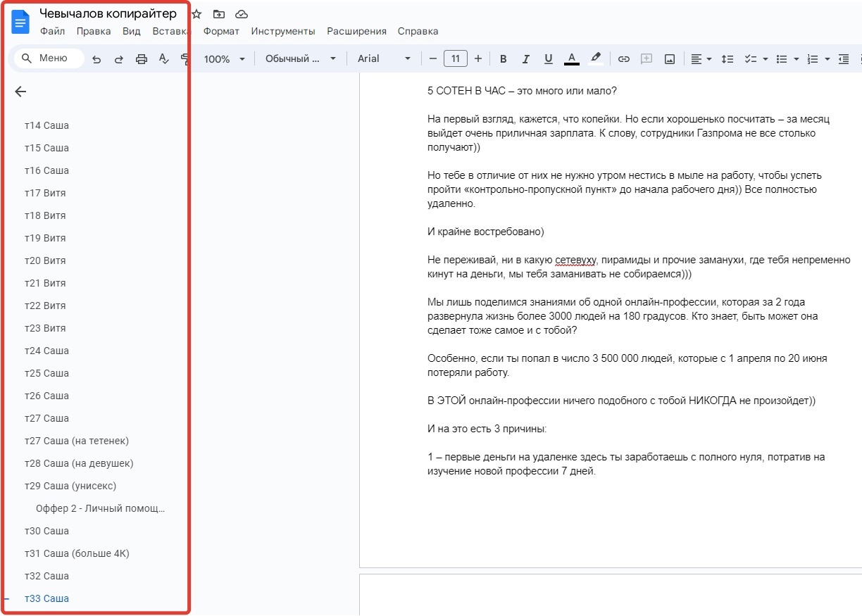Viewport: 862px width, 616px height.
Task: Toggle underline formatting
Action: coord(548,59)
